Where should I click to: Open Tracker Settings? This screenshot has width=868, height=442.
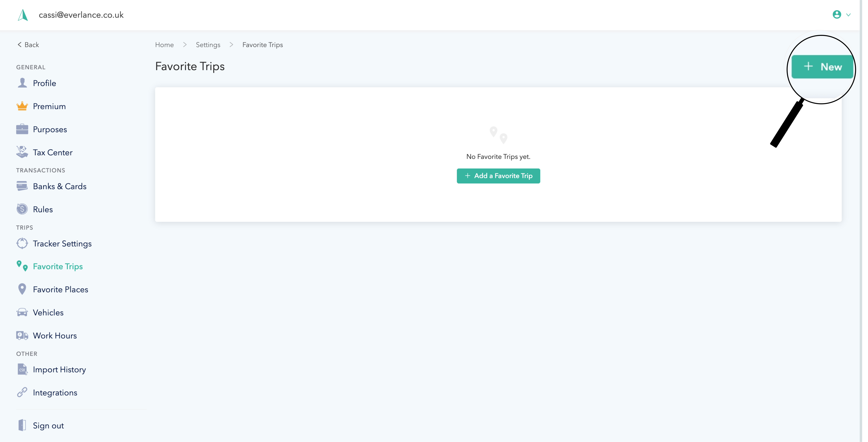(62, 244)
